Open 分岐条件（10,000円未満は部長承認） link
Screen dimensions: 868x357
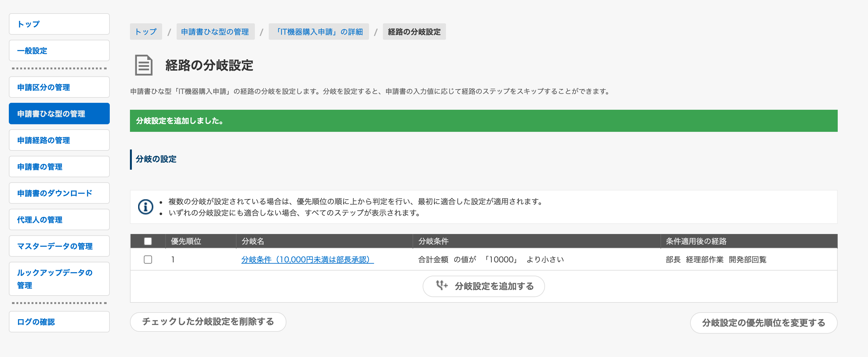[x=307, y=259]
